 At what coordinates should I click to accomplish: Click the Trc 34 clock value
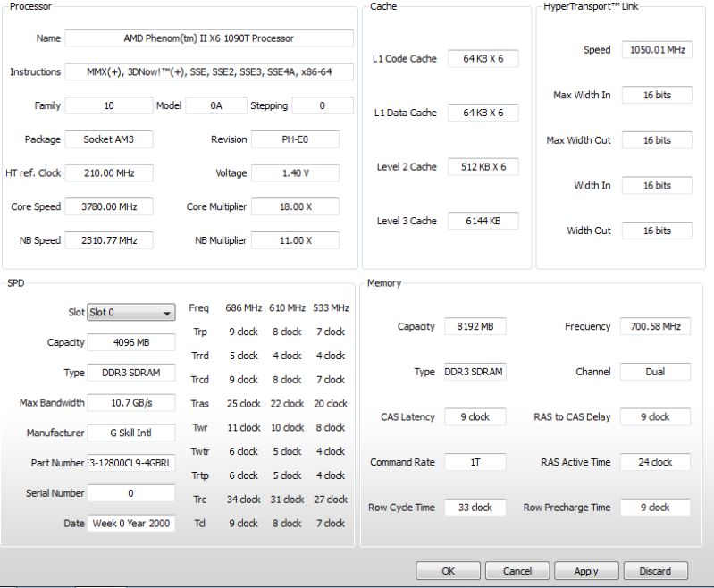(x=244, y=500)
